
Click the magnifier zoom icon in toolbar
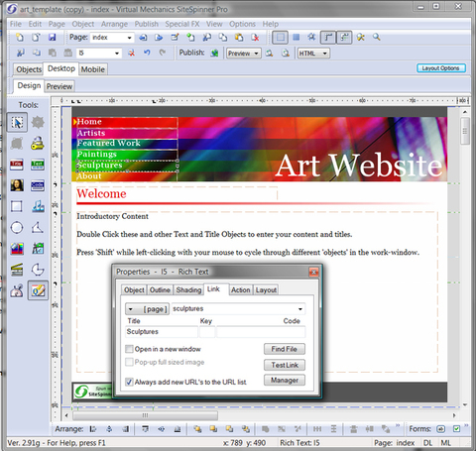click(x=377, y=37)
